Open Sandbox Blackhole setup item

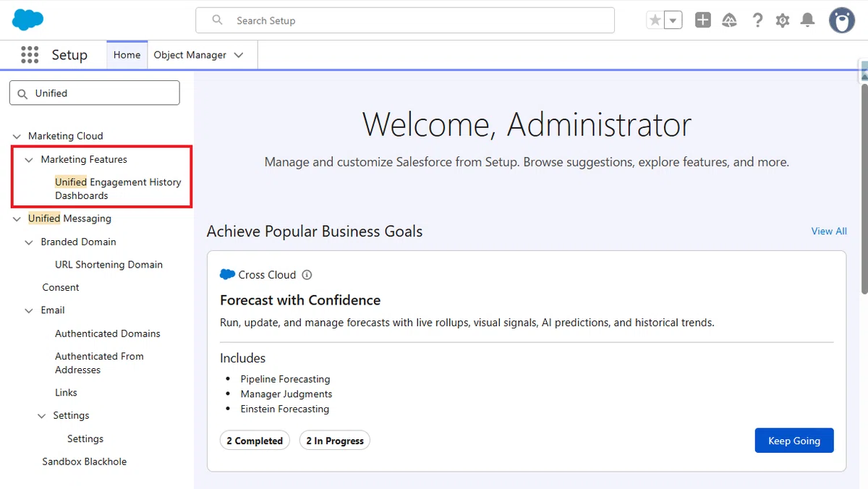(85, 462)
